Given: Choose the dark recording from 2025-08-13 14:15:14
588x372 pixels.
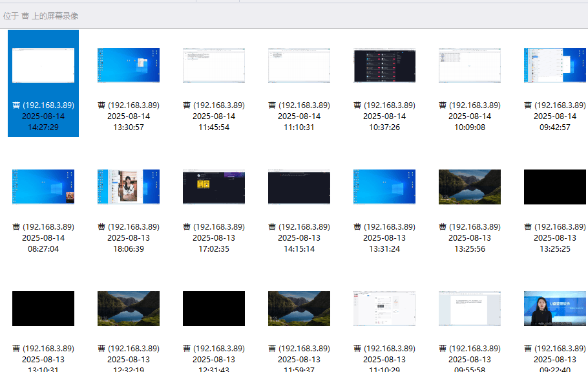Looking at the screenshot, I should pos(299,187).
